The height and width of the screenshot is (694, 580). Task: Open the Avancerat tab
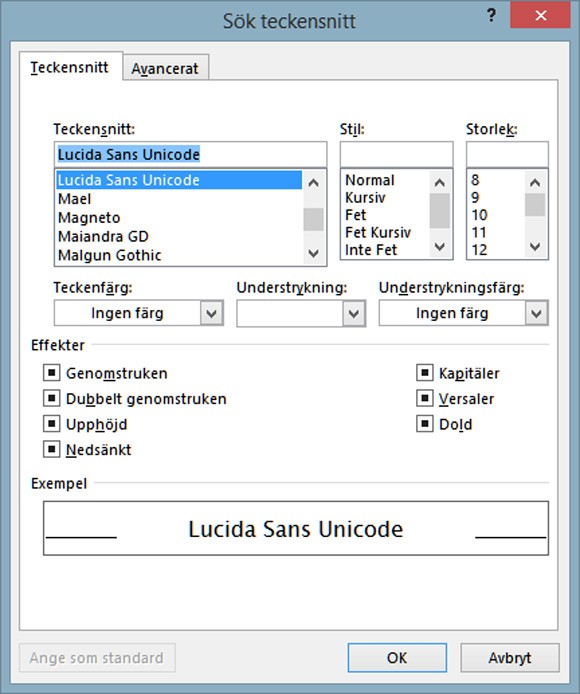pos(165,68)
